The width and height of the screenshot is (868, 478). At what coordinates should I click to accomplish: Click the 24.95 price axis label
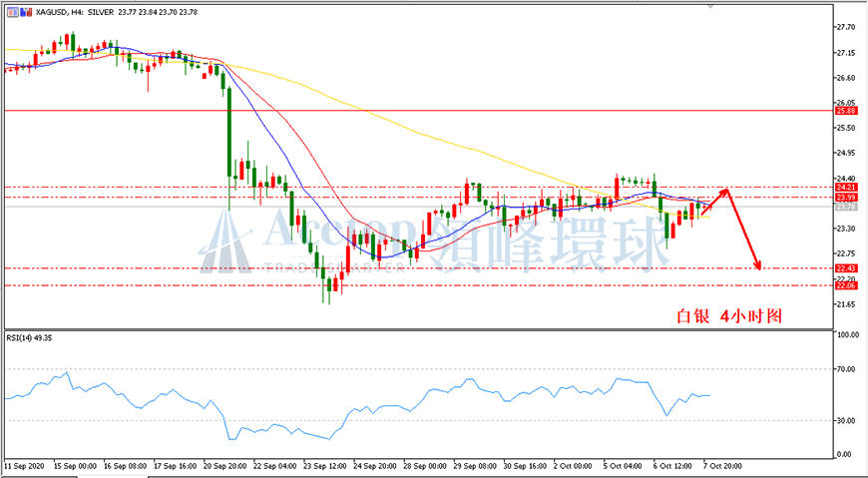pyautogui.click(x=847, y=153)
